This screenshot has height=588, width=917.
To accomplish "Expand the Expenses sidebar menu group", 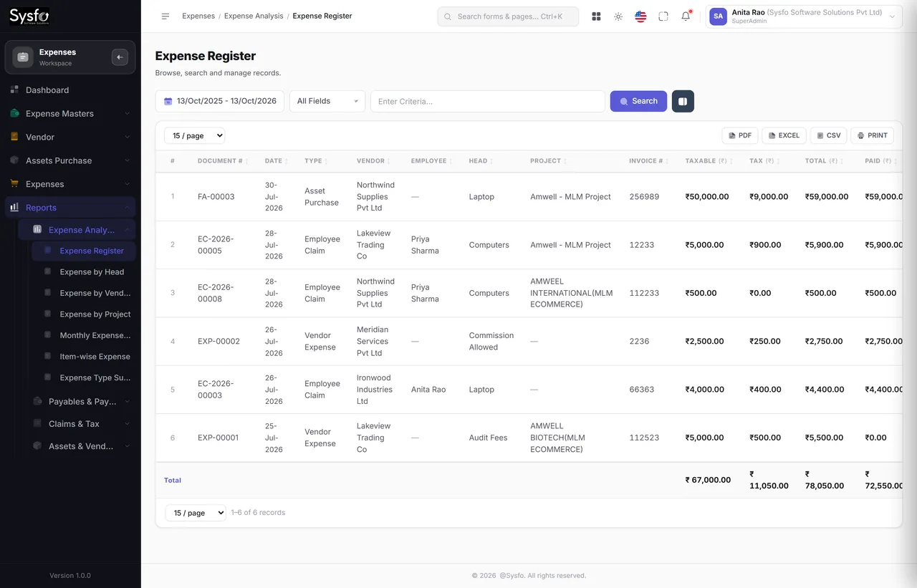I will point(70,185).
